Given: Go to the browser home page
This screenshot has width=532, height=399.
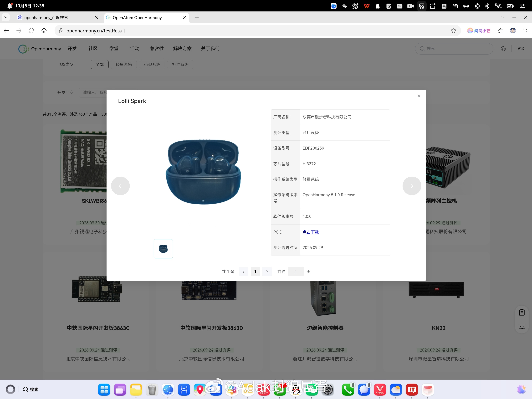Looking at the screenshot, I should click(44, 31).
